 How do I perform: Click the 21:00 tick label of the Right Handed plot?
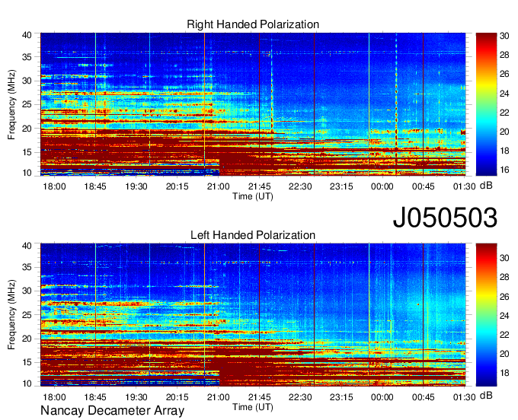218,186
